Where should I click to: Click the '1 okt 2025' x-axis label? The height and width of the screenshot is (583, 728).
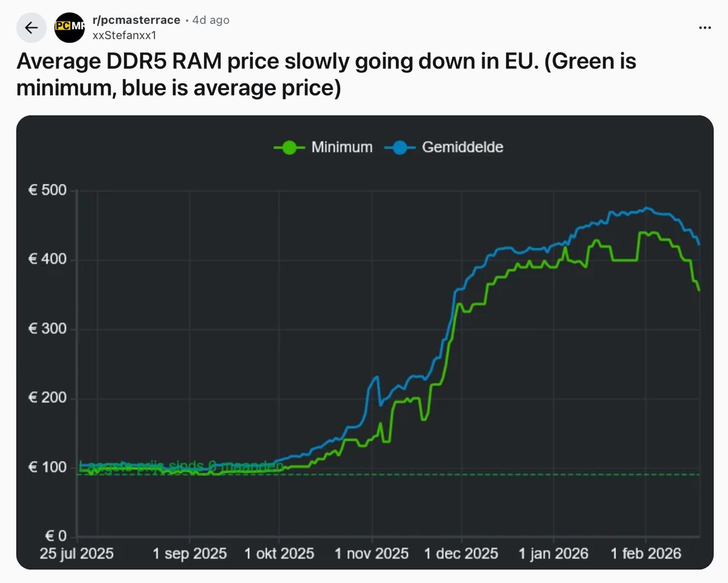279,553
